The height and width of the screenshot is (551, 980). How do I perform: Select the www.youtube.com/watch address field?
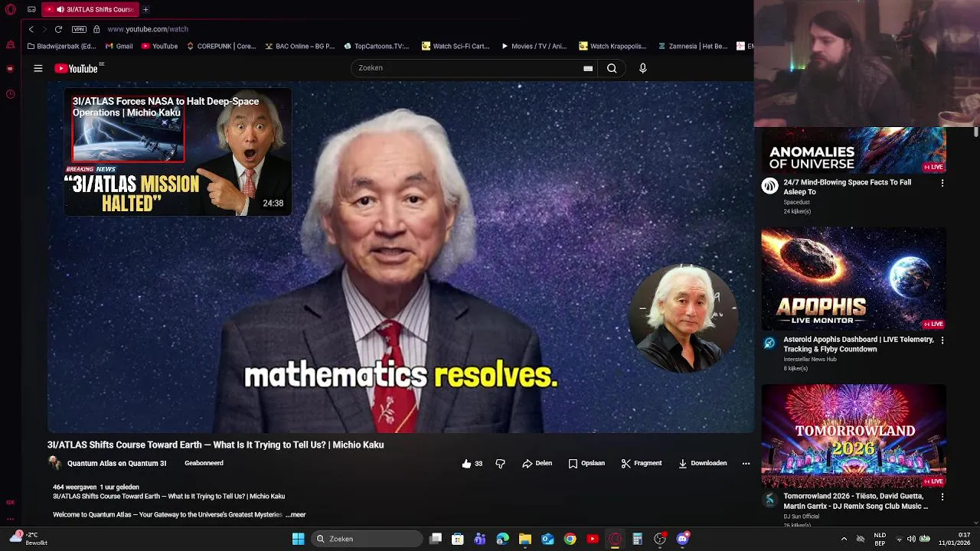(148, 29)
